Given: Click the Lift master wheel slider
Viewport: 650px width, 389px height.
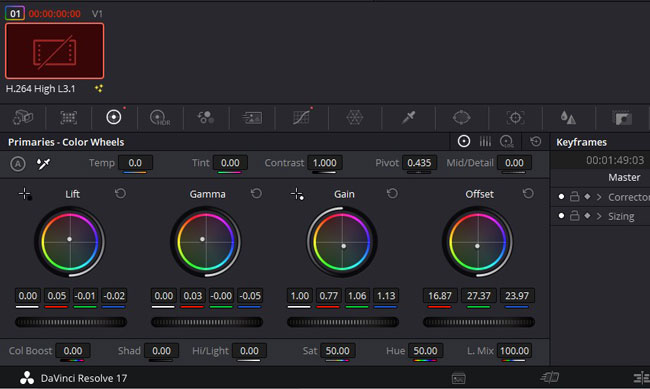Looking at the screenshot, I should (71, 322).
